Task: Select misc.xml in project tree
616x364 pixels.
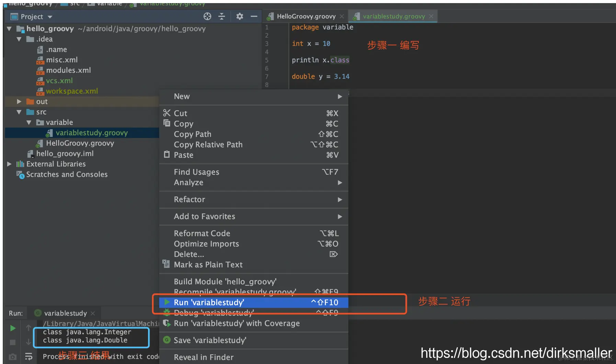Action: 57,60
